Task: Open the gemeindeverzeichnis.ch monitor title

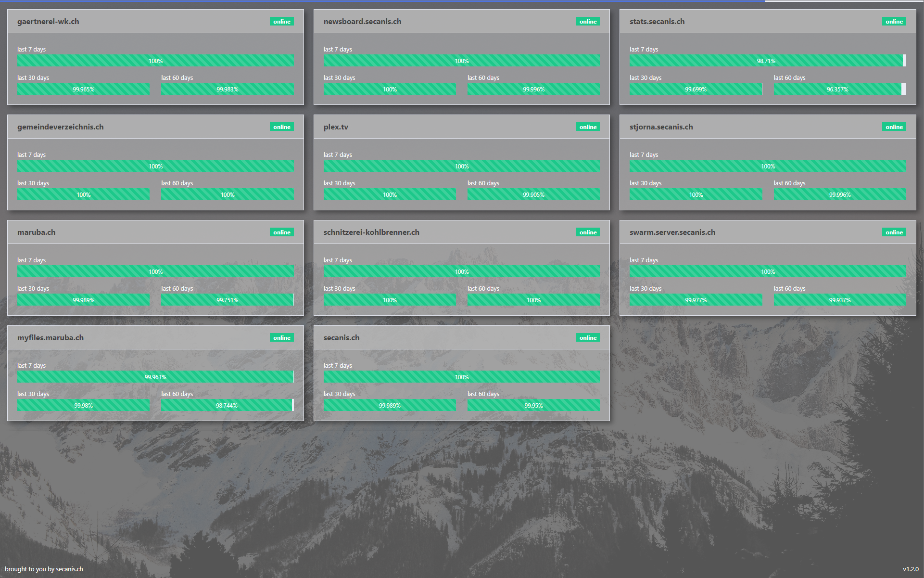Action: 60,127
